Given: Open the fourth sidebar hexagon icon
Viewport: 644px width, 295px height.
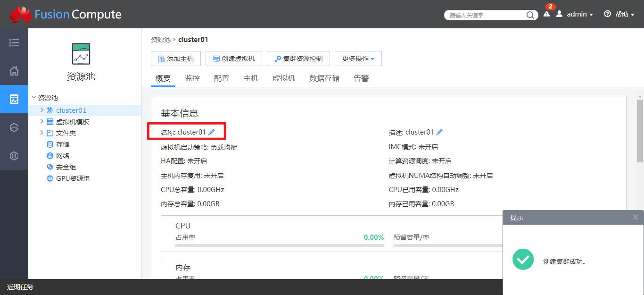Looking at the screenshot, I should click(x=14, y=127).
